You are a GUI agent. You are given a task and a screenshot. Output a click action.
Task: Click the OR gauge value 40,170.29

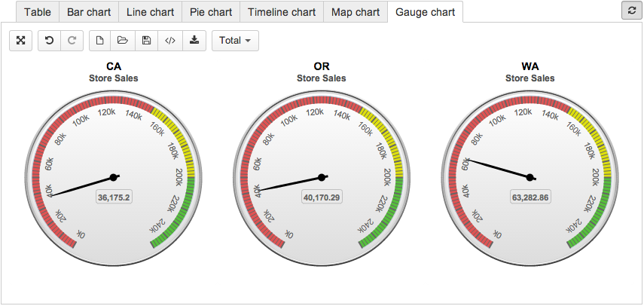[x=322, y=197]
